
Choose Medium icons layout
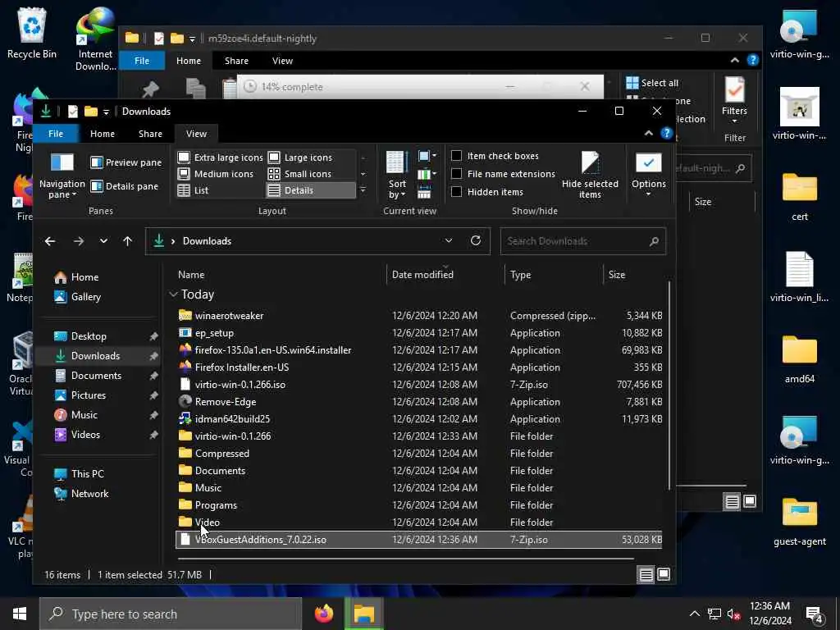(216, 174)
